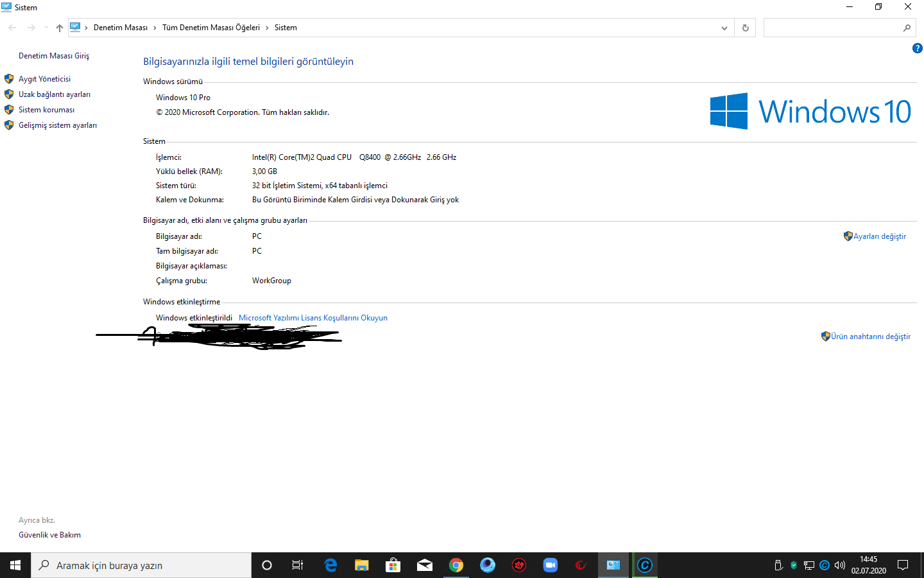Screen dimensions: 924x578
Task: Launch Zoom from taskbar
Action: click(551, 565)
